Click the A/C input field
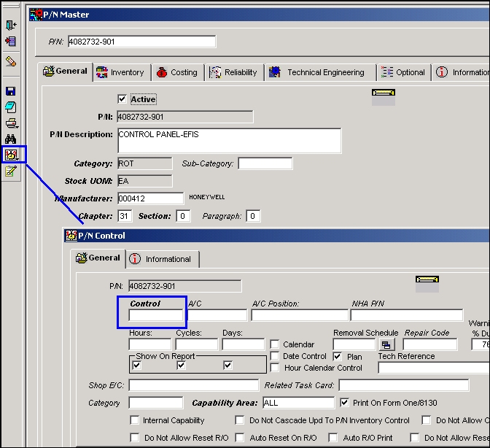The height and width of the screenshot is (448, 490). pyautogui.click(x=217, y=315)
